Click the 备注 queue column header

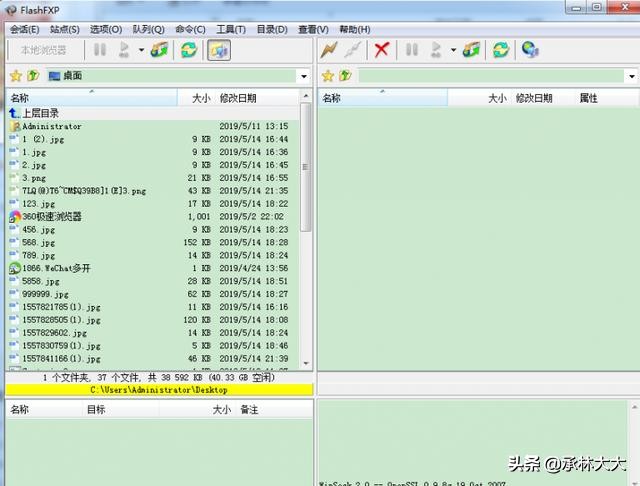point(275,409)
